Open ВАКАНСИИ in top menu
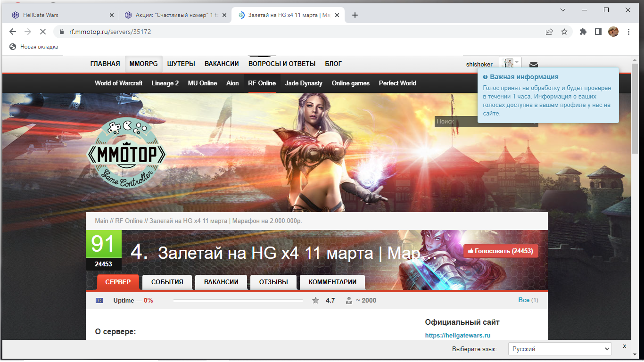This screenshot has width=644, height=362. point(222,64)
